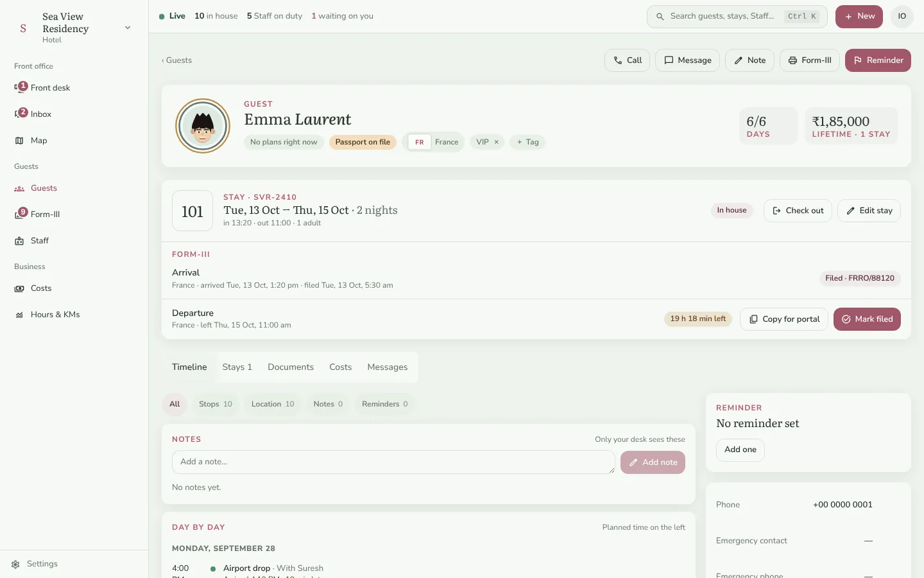Open the Form-III sidebar item
Image resolution: width=924 pixels, height=578 pixels.
coord(74,215)
